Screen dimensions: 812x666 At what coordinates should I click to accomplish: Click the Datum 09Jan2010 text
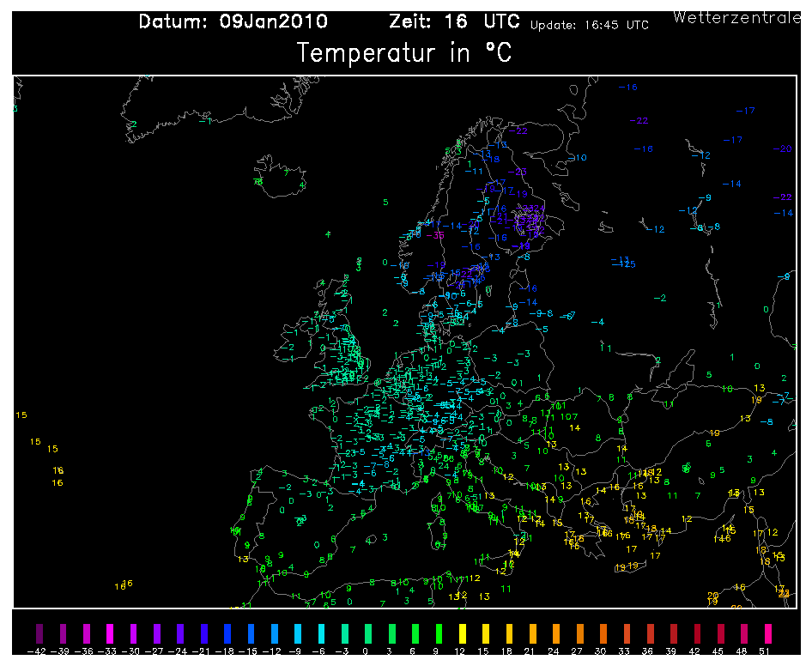[233, 22]
